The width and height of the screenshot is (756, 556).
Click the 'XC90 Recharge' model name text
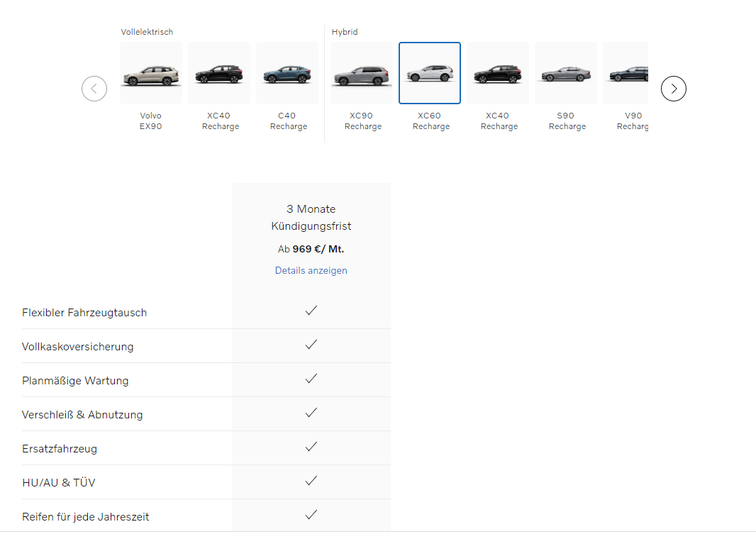[x=363, y=121]
